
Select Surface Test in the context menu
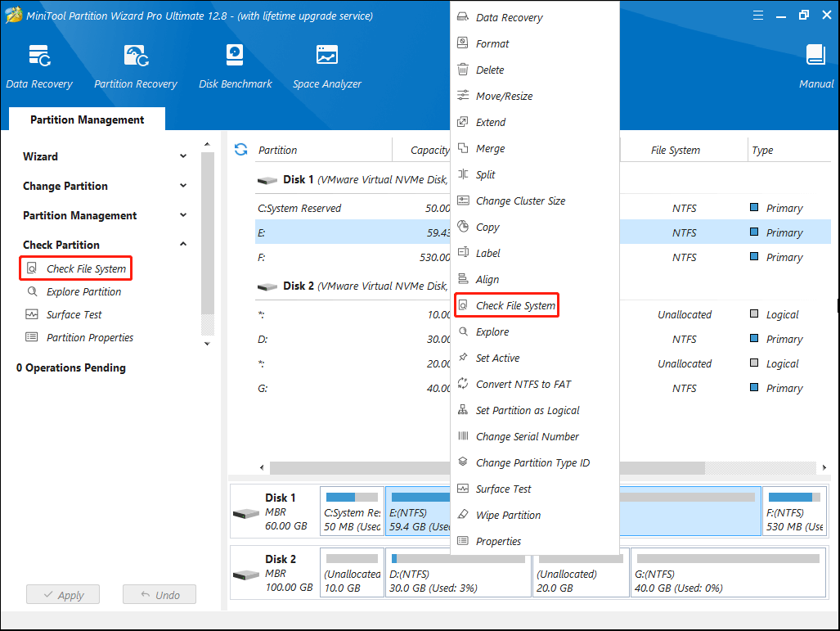(535, 489)
